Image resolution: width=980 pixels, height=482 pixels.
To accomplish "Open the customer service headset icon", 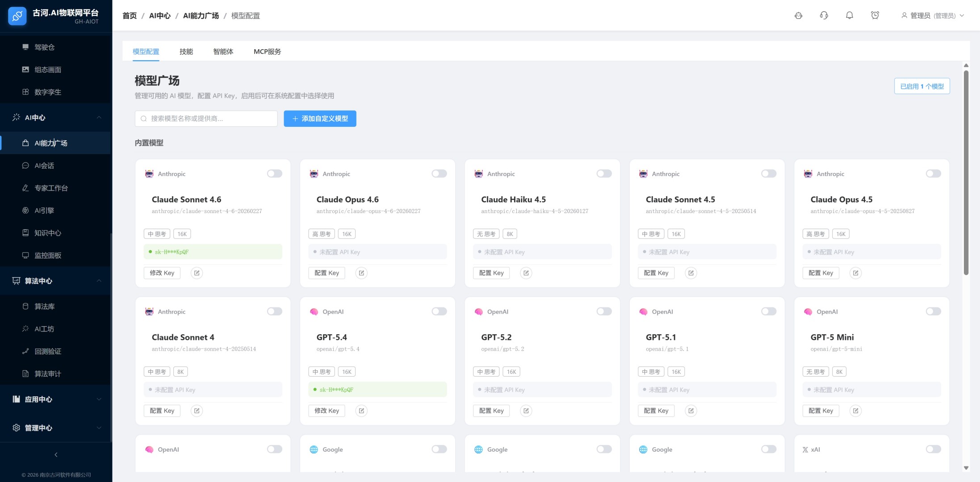I will click(x=824, y=16).
